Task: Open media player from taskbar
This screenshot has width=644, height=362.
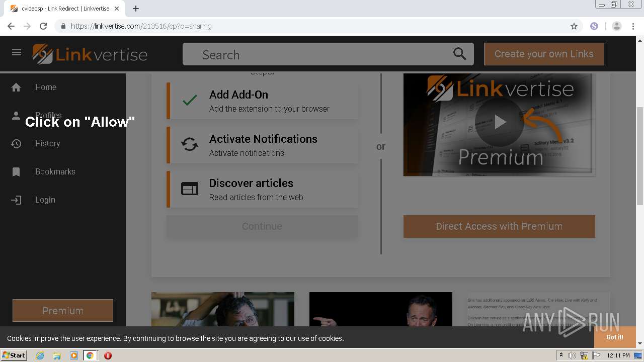Action: [73, 355]
